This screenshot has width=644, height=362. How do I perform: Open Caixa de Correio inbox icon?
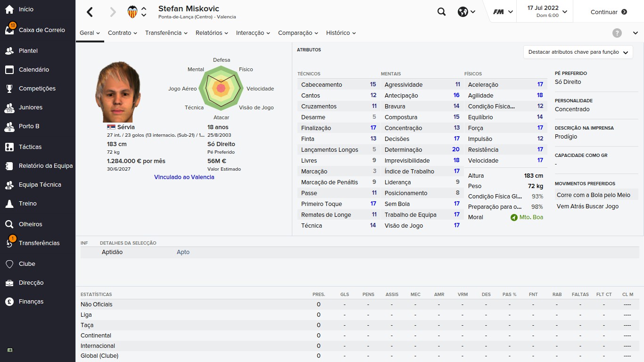(9, 30)
